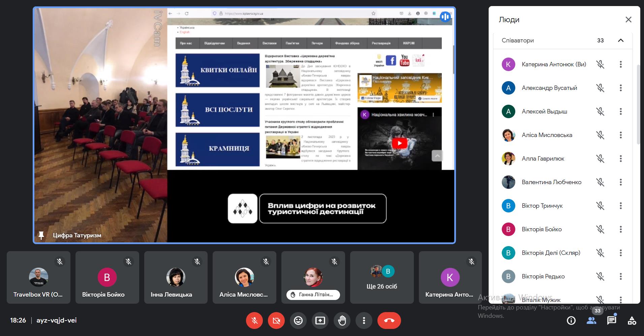This screenshot has height=336, width=644.
Task: Unpin the Цифра Татуризм presentation tile
Action: click(41, 235)
